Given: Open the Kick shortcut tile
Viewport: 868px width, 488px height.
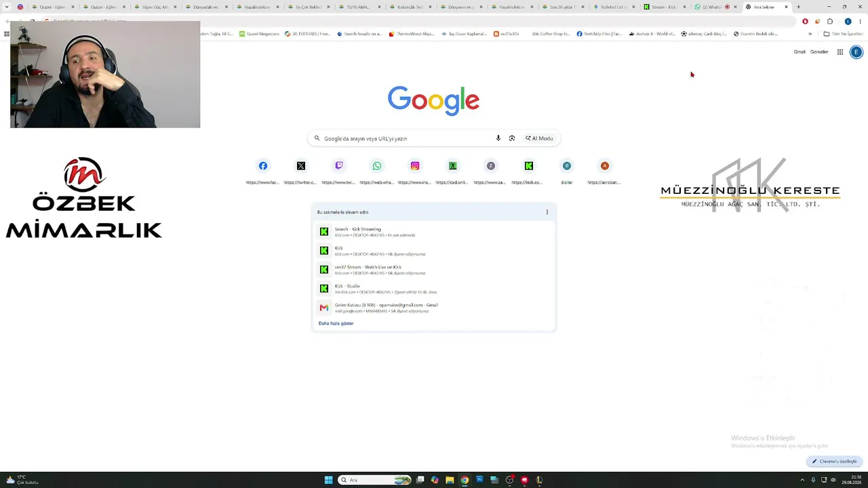Looking at the screenshot, I should (528, 171).
